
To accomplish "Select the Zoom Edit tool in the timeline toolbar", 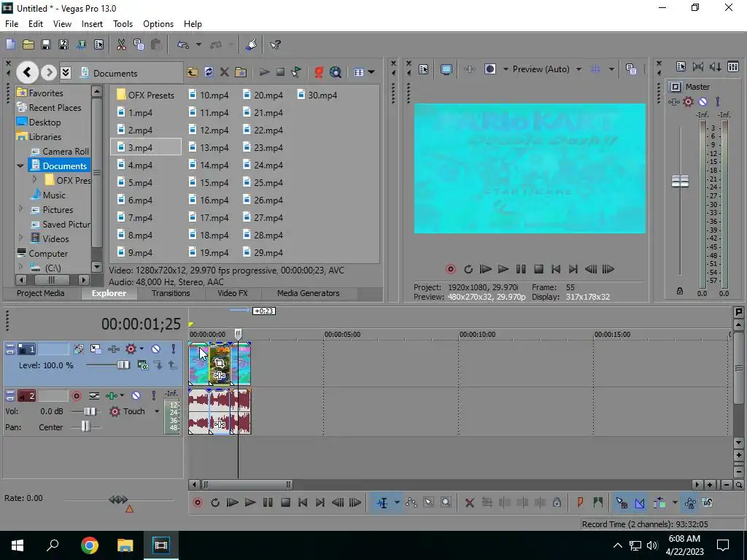I will [446, 502].
